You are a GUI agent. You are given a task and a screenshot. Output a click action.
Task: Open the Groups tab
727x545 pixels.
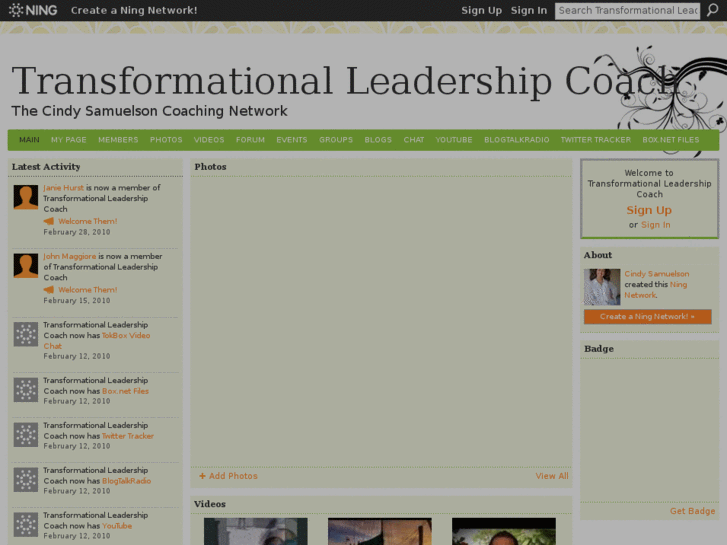click(336, 140)
